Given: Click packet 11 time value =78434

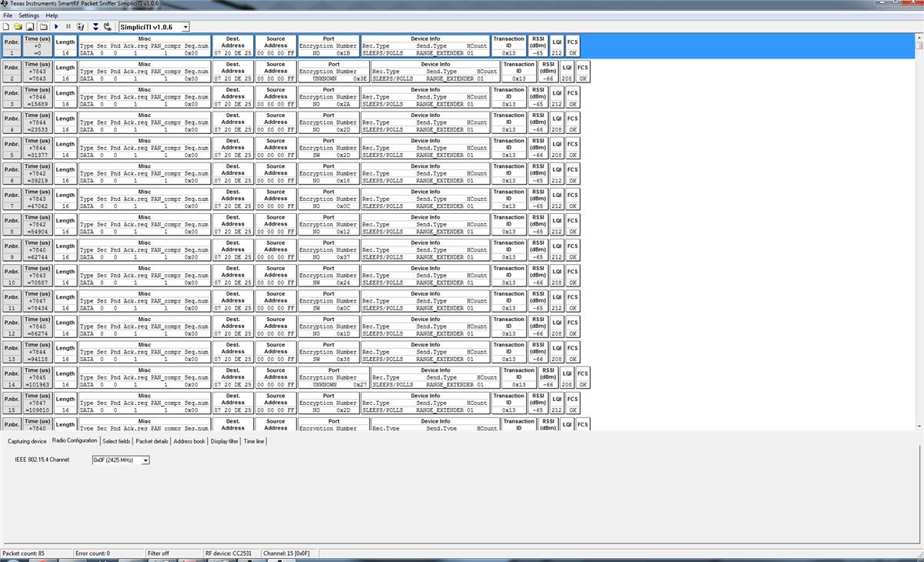Looking at the screenshot, I should pyautogui.click(x=38, y=308).
